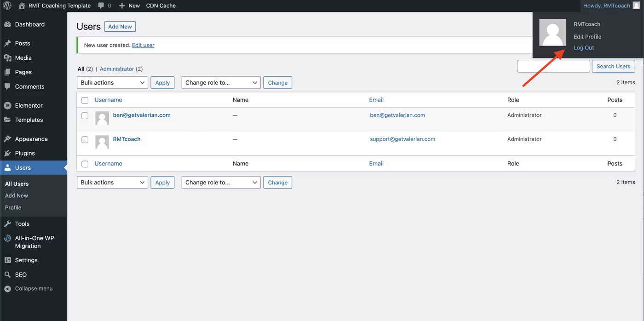The height and width of the screenshot is (321, 644).
Task: Click the Plugins icon in sidebar
Action: pos(7,153)
